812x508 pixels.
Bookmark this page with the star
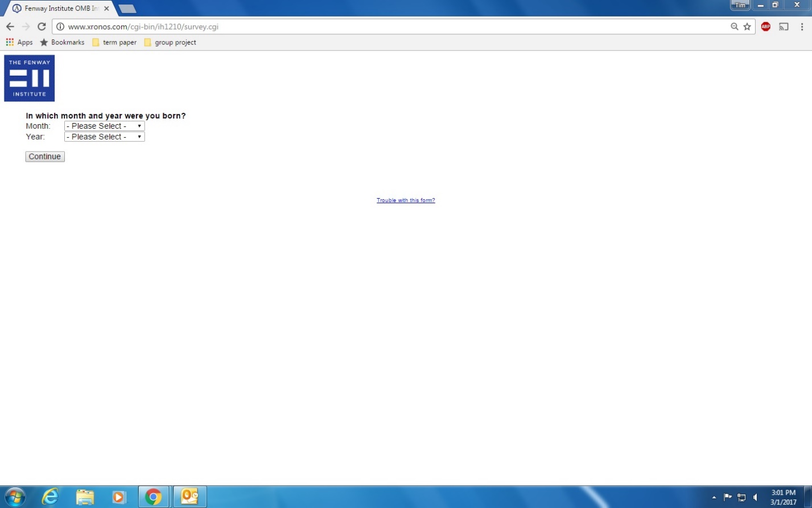[x=747, y=27]
